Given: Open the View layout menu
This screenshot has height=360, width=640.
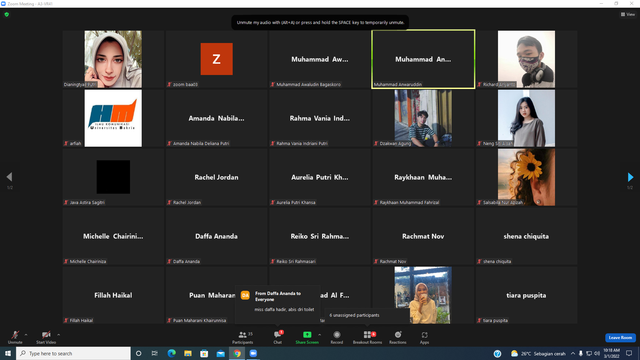Looking at the screenshot, I should point(628,14).
